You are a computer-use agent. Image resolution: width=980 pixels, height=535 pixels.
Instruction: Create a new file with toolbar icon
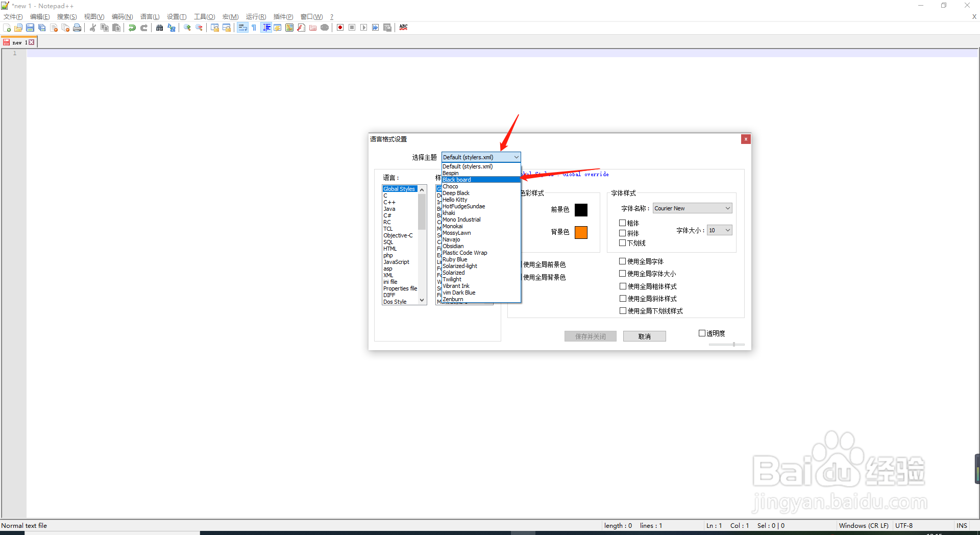(7, 28)
